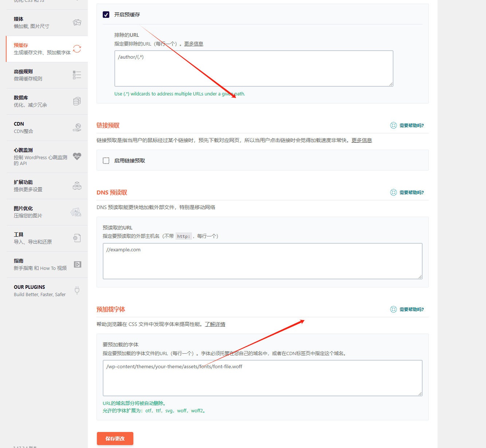Click the http: code label in DNS description
The height and width of the screenshot is (448, 486).
point(184,236)
